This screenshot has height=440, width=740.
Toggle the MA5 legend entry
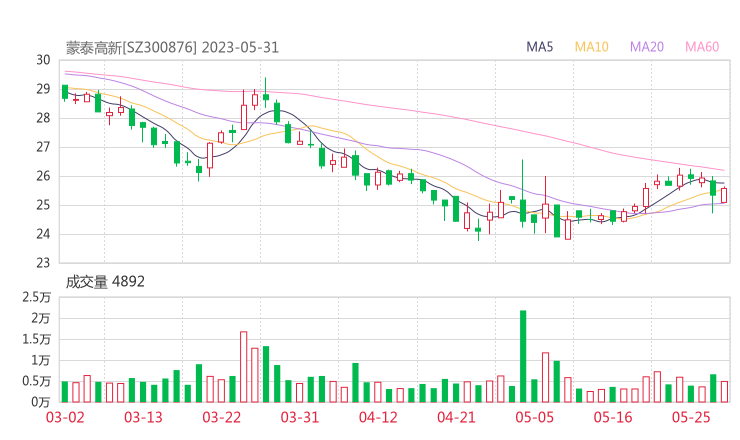click(539, 47)
